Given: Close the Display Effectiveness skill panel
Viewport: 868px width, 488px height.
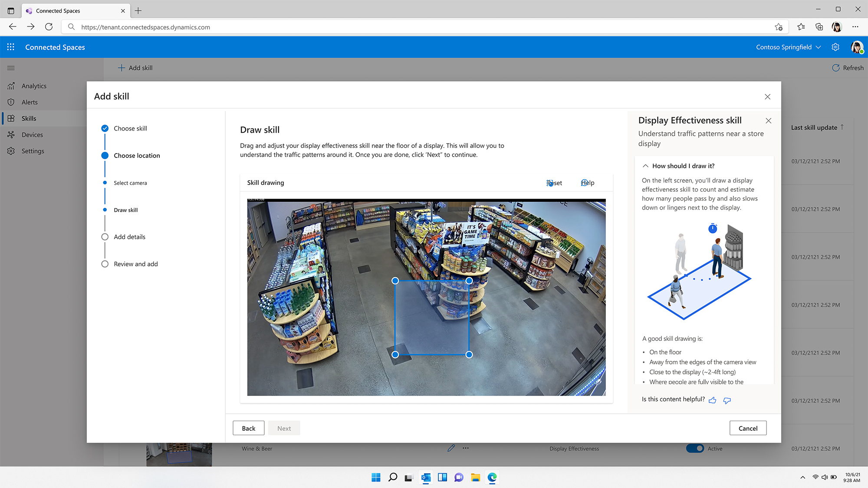Looking at the screenshot, I should (x=768, y=121).
